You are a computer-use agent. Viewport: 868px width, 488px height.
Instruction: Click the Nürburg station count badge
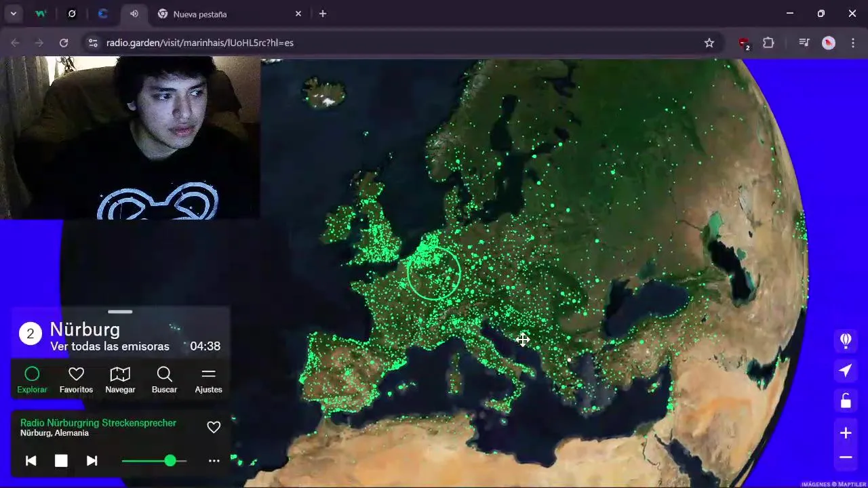31,333
